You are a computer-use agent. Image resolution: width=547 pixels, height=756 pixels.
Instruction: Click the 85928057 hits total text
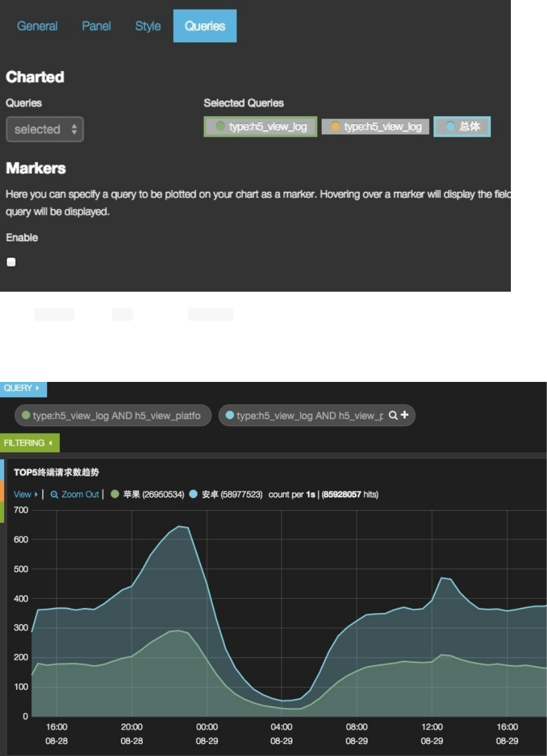point(350,494)
